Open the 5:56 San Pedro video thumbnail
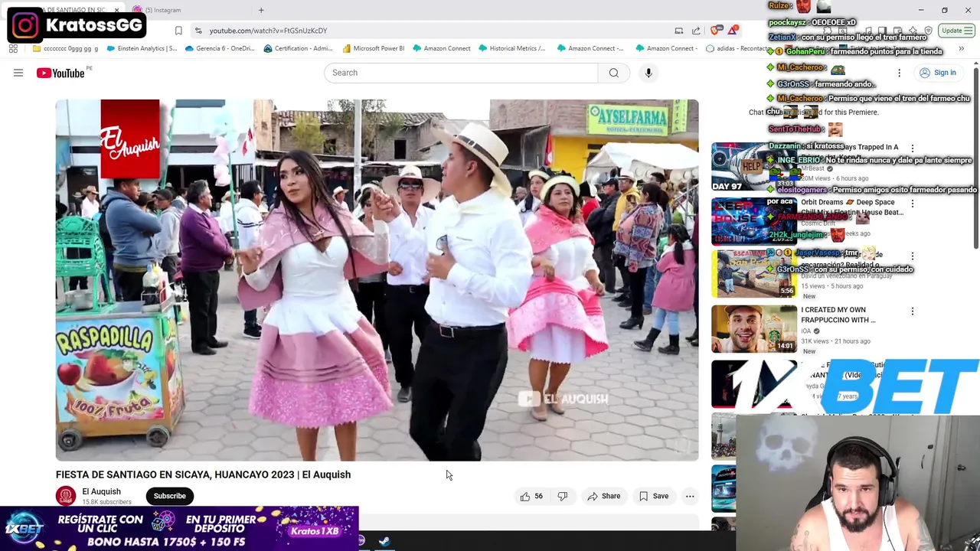 point(754,274)
